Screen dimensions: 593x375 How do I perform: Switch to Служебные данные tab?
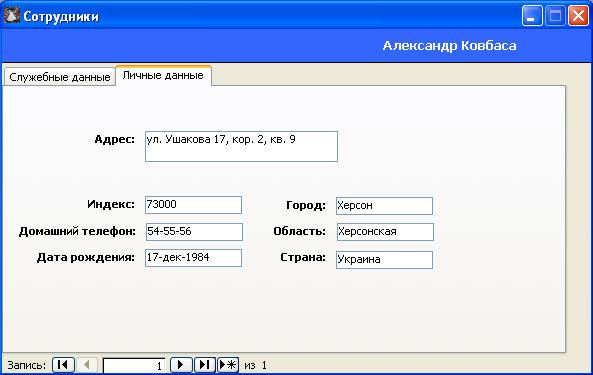pyautogui.click(x=60, y=77)
